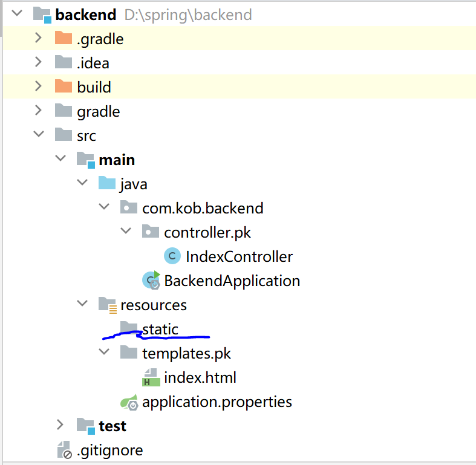Click the IndexController Java class icon
This screenshot has width=476, height=465.
coord(172,256)
